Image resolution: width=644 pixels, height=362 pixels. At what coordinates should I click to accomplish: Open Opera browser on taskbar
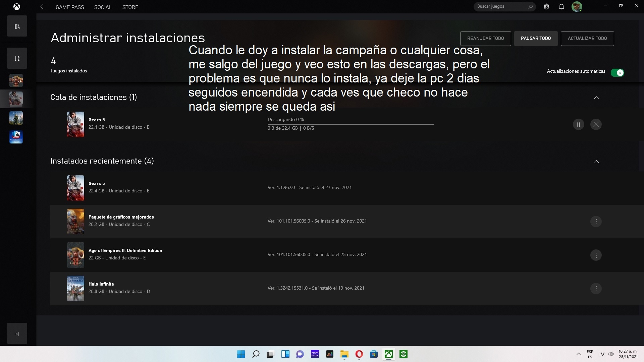pyautogui.click(x=359, y=354)
